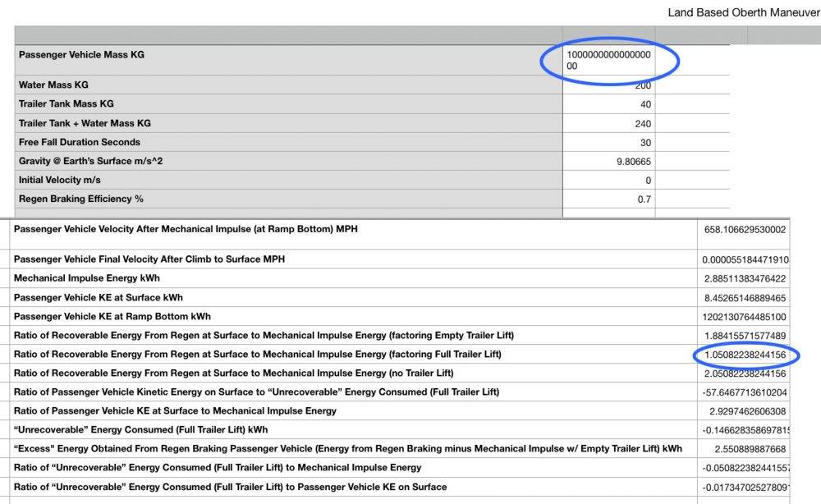
Task: Select the Initial Velocity value 0
Action: [x=649, y=180]
